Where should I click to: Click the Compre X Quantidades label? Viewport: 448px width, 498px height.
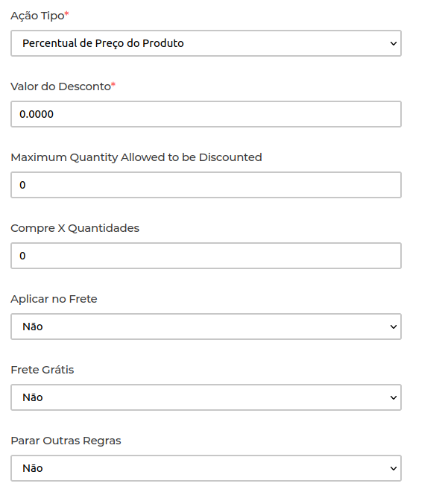pos(75,228)
